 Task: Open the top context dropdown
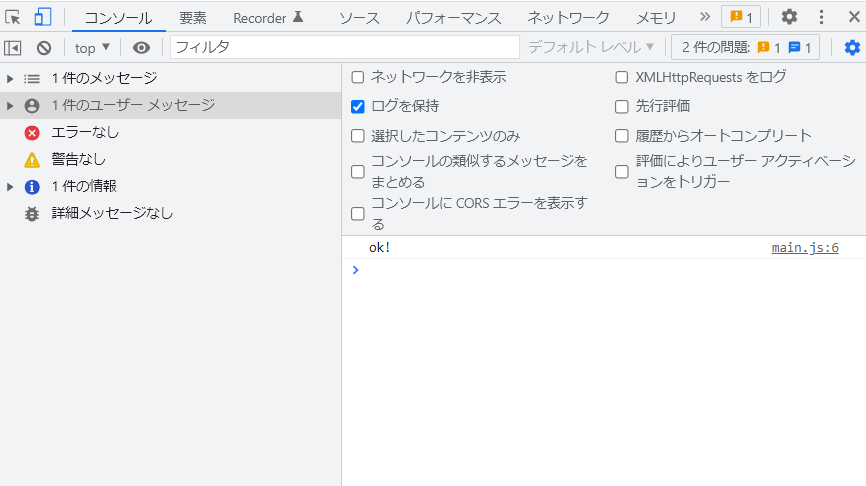pyautogui.click(x=92, y=48)
